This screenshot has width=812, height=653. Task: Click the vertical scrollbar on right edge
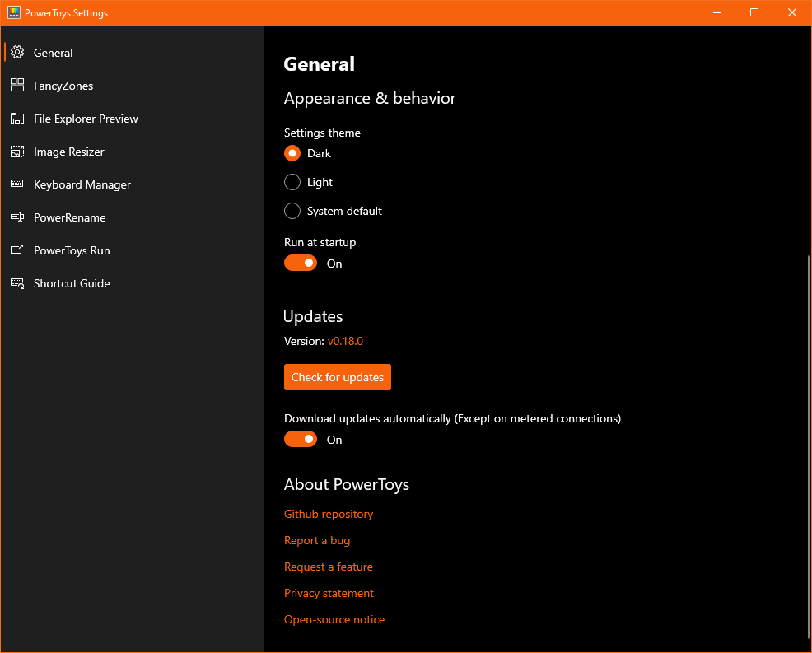(809, 447)
